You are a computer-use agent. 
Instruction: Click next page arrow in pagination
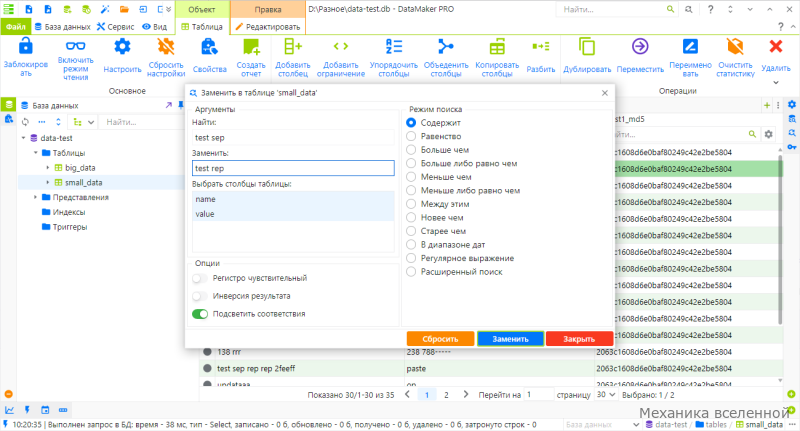coord(465,394)
